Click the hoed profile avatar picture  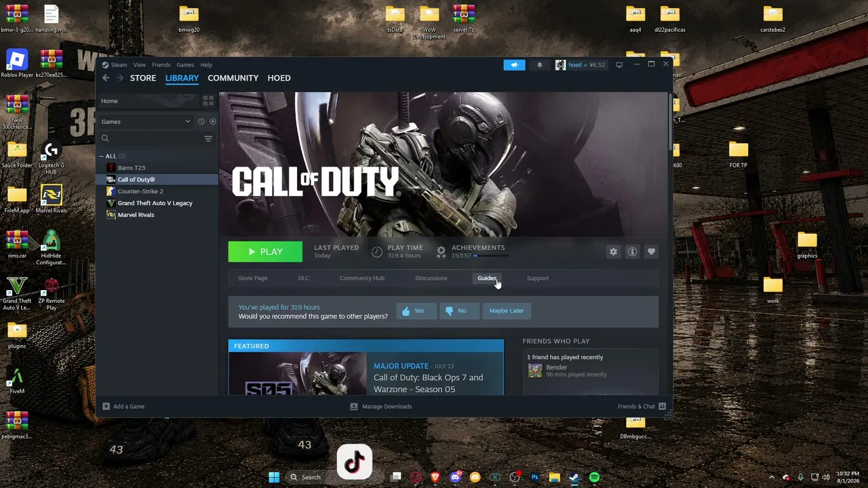click(560, 65)
